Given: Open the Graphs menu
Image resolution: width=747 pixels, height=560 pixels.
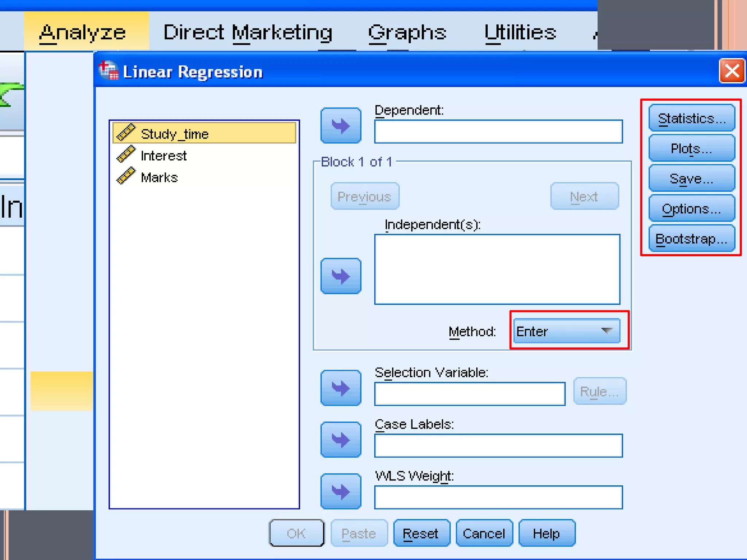Looking at the screenshot, I should click(x=407, y=32).
